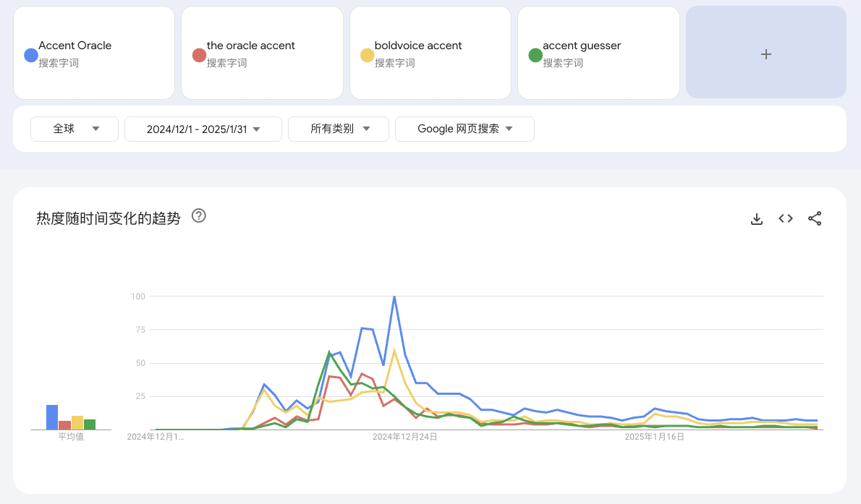Viewport: 861px width, 504px height.
Task: Click the 25 y-axis value
Action: [140, 396]
